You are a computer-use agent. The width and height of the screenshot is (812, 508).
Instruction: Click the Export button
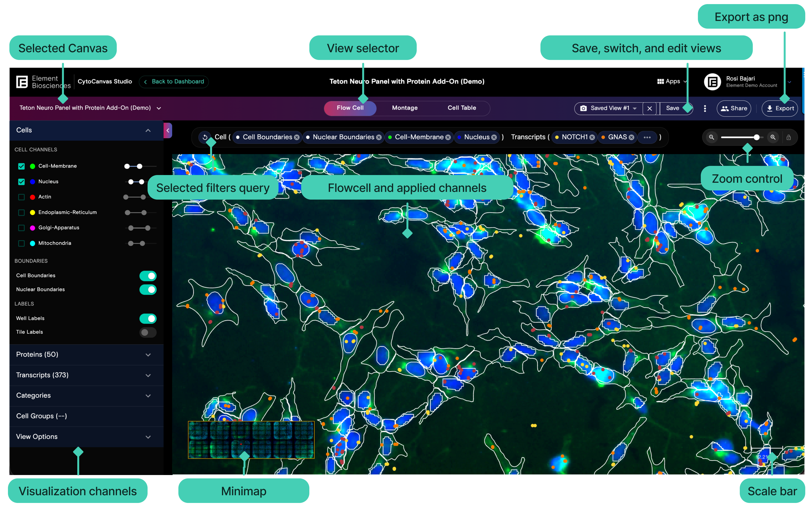click(780, 109)
